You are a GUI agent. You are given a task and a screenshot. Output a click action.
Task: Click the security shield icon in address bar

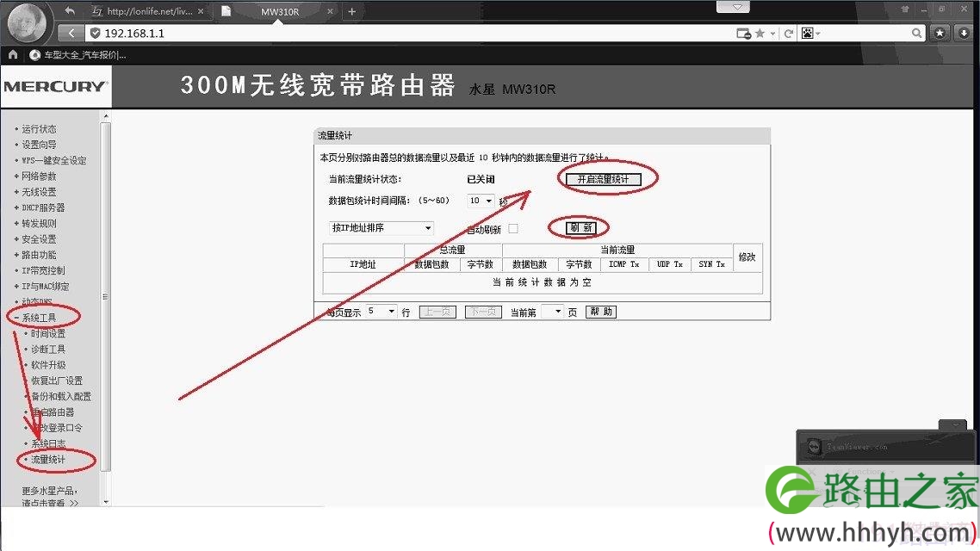point(95,33)
